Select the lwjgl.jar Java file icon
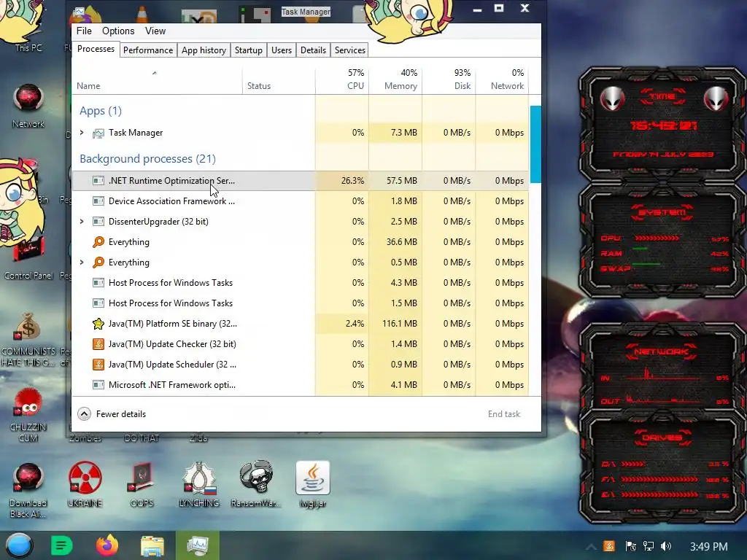Viewport: 747px width, 560px height. (313, 484)
